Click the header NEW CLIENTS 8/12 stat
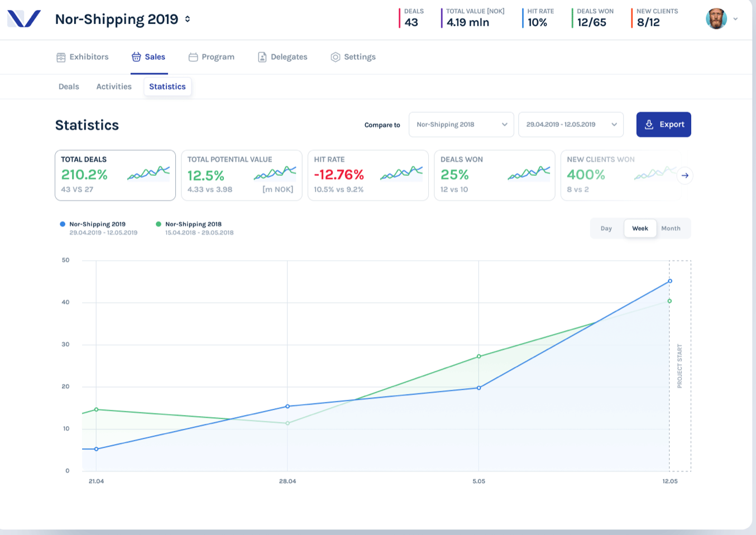The width and height of the screenshot is (756, 535). [655, 18]
